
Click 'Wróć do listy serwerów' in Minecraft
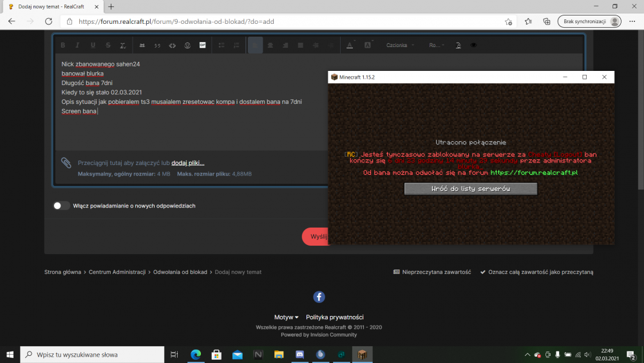[471, 189]
